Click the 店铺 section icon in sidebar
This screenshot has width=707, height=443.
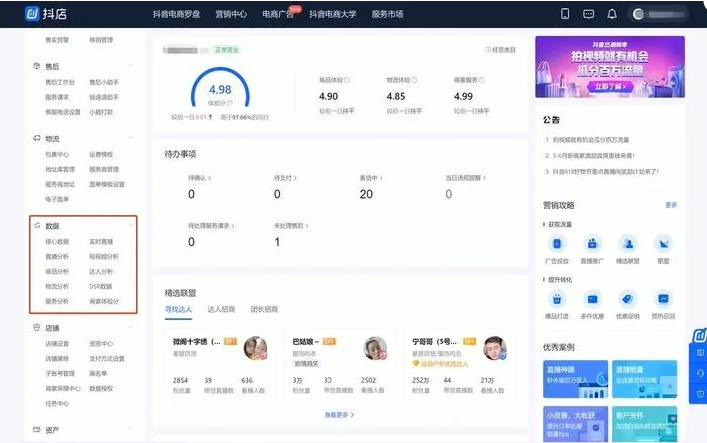point(37,328)
